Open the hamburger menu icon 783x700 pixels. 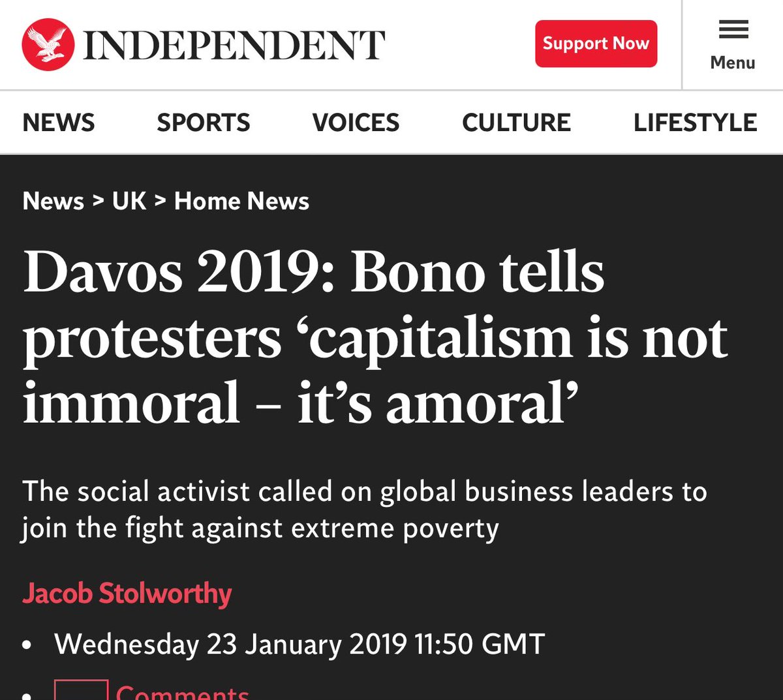733,29
